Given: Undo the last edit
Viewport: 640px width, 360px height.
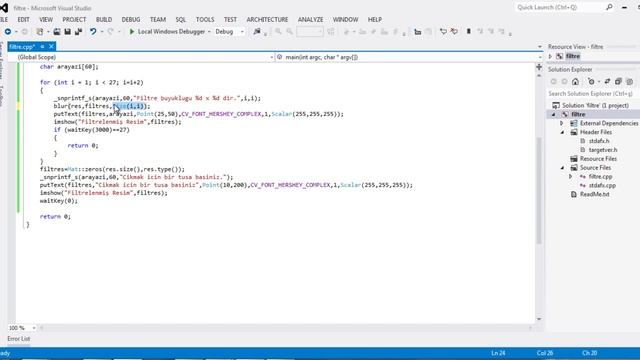Looking at the screenshot, I should (x=93, y=31).
